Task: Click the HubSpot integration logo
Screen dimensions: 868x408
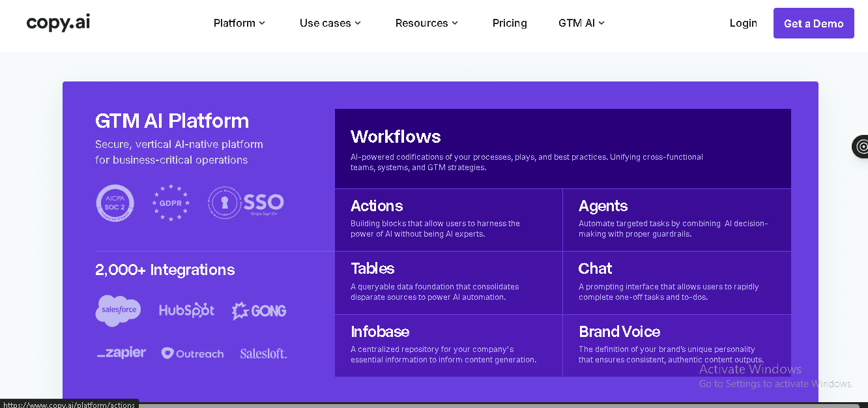Action: tap(186, 310)
